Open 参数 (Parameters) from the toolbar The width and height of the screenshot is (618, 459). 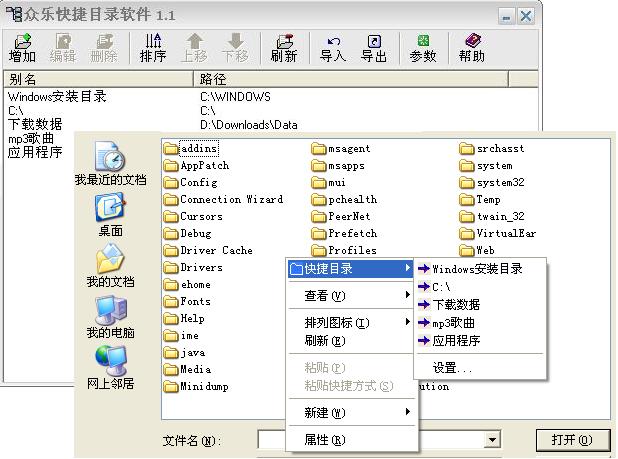tap(423, 47)
